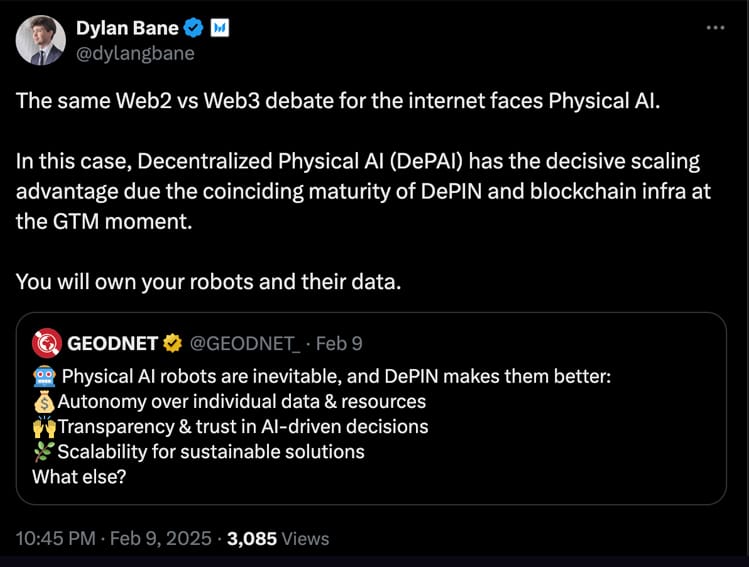The height and width of the screenshot is (567, 749).
Task: Click the 'You will own your robots' line
Action: point(208,282)
